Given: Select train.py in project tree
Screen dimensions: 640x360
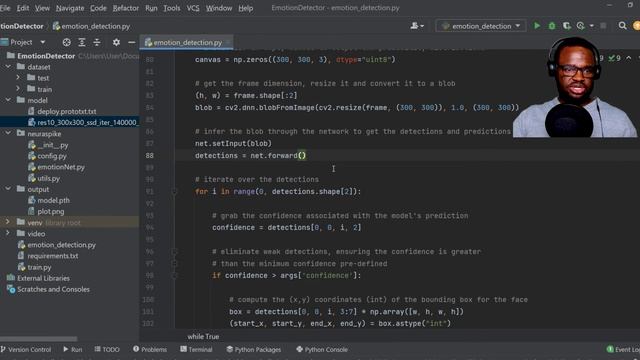Looking at the screenshot, I should point(39,267).
